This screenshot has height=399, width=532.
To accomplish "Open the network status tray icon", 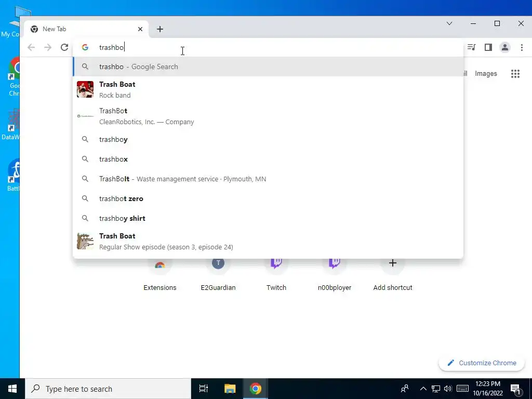I will [x=436, y=389].
